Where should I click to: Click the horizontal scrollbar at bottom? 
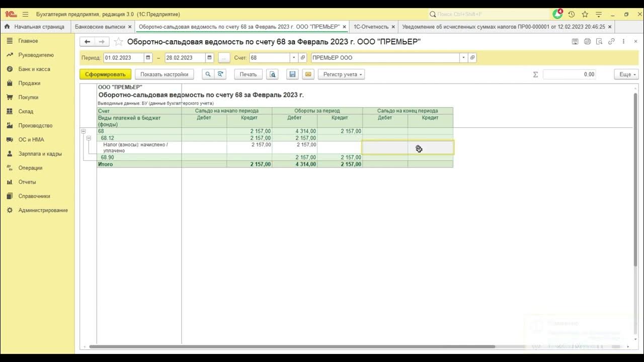point(292,346)
